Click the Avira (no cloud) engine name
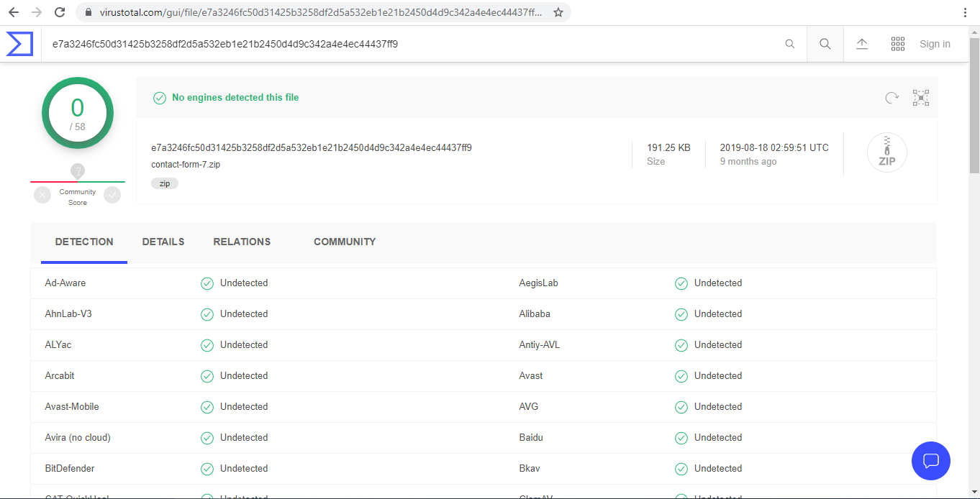 pyautogui.click(x=78, y=438)
